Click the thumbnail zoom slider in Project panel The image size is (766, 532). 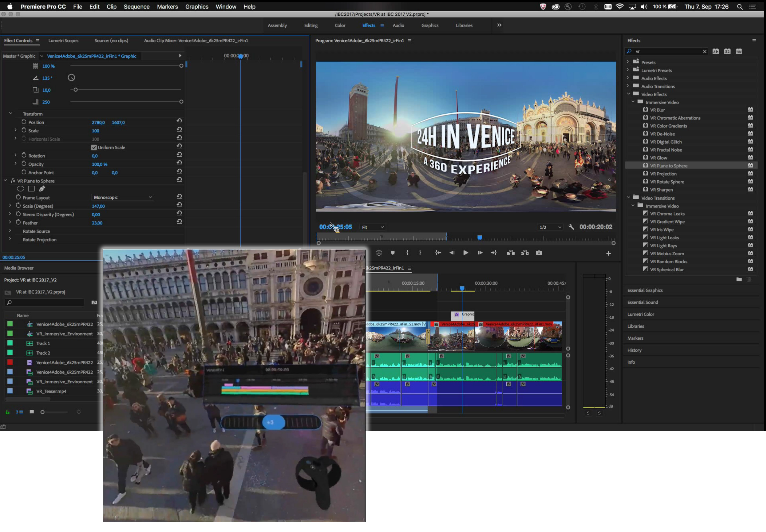point(42,412)
